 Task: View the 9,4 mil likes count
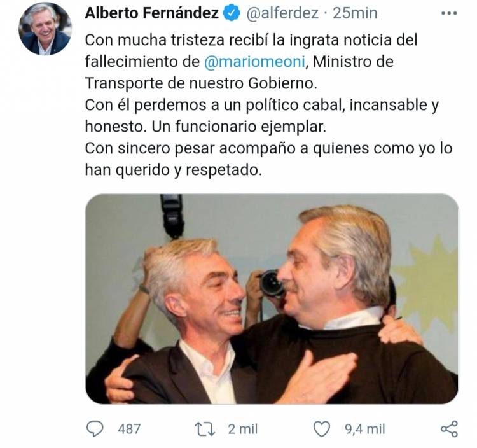click(x=365, y=429)
